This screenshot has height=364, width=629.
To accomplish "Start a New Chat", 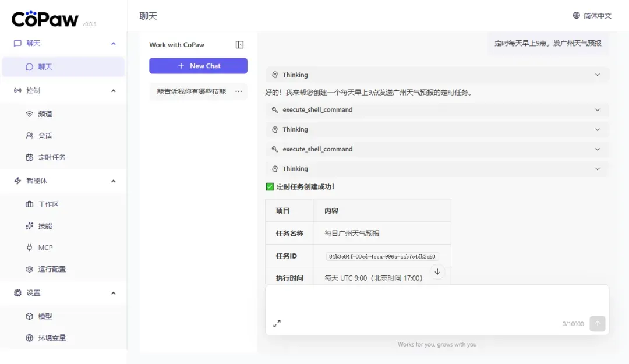I will coord(198,66).
